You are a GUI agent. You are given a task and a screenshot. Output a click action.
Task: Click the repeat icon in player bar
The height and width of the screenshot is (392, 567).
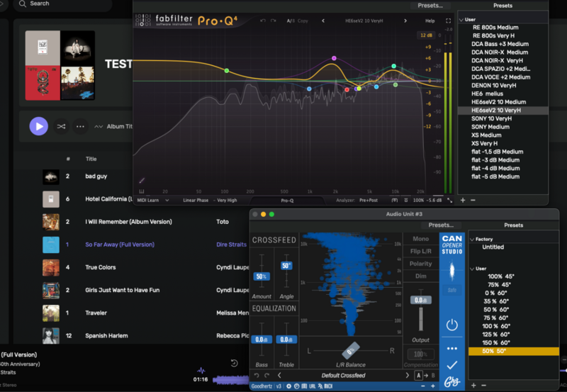click(x=235, y=363)
